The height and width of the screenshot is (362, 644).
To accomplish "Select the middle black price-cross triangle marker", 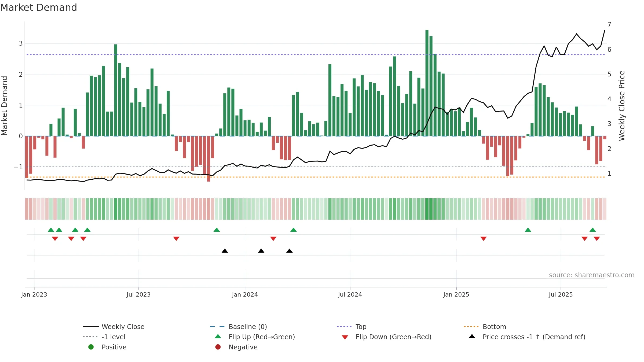I will tap(261, 251).
